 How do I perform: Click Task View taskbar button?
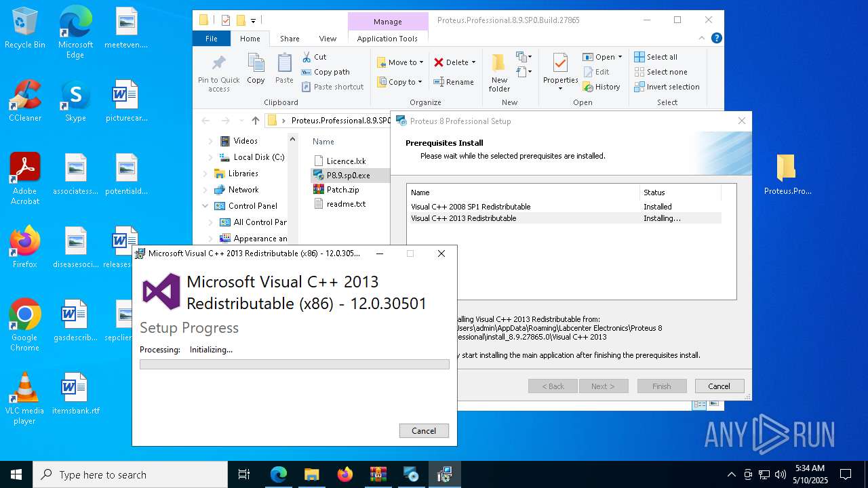coord(244,474)
